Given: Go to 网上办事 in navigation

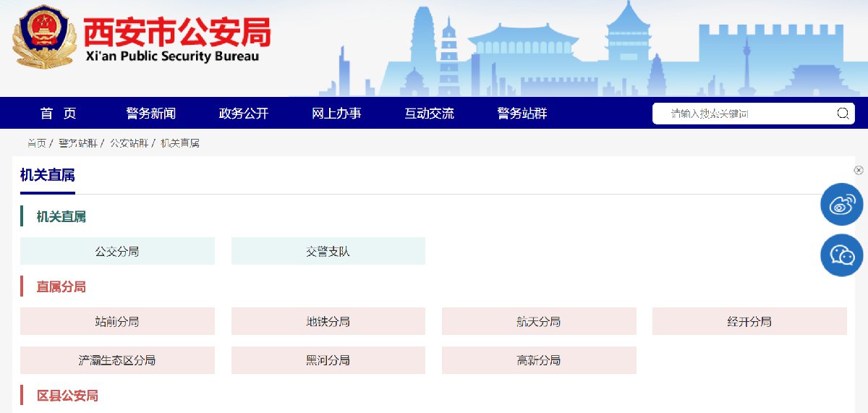Looking at the screenshot, I should click(336, 114).
